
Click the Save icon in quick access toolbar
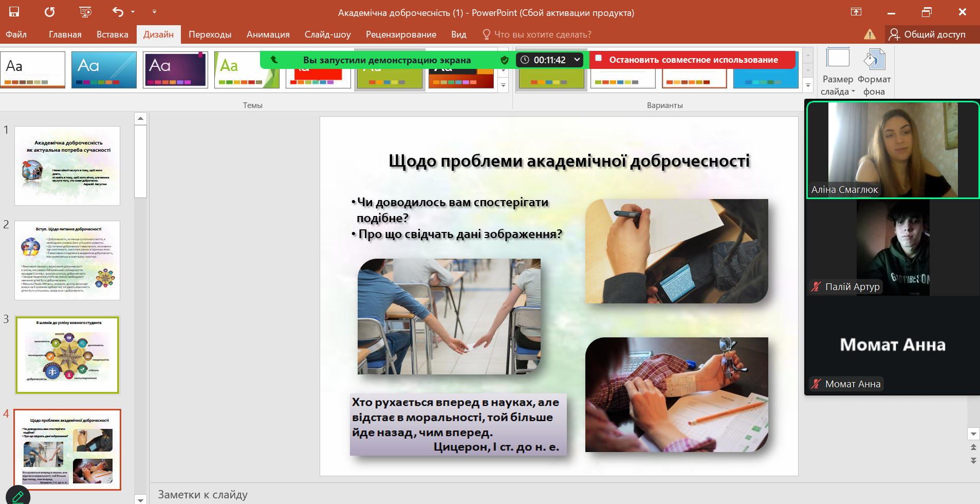point(14,12)
